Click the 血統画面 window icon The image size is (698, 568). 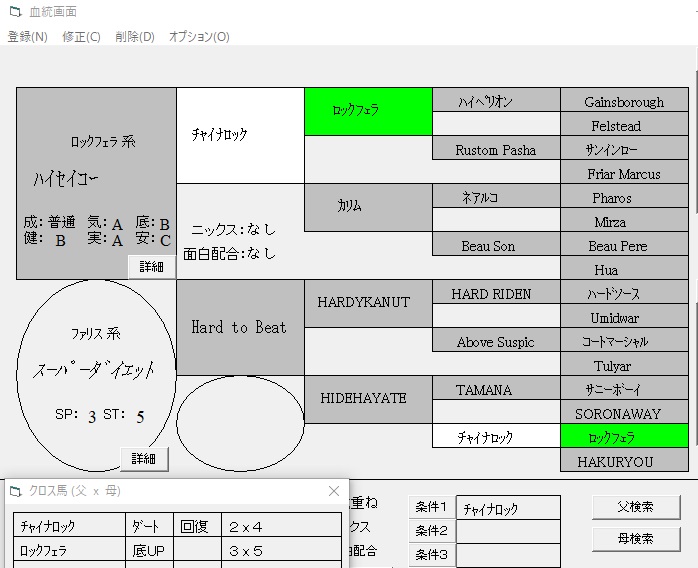pos(16,12)
